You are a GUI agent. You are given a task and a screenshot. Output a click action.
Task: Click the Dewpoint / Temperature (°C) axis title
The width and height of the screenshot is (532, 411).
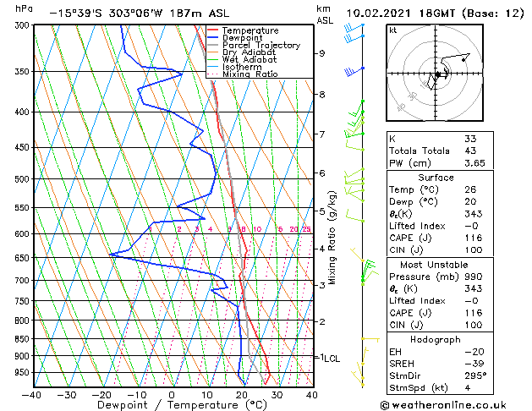coord(183,405)
